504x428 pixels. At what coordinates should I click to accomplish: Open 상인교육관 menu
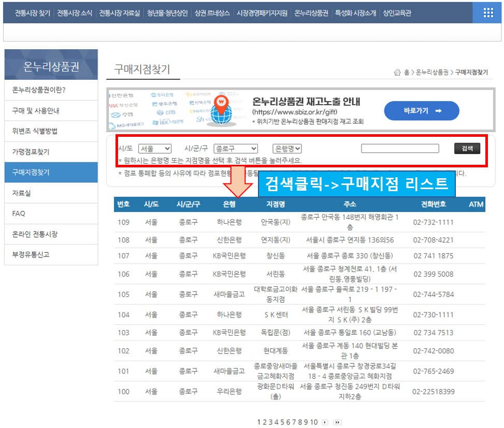(397, 13)
